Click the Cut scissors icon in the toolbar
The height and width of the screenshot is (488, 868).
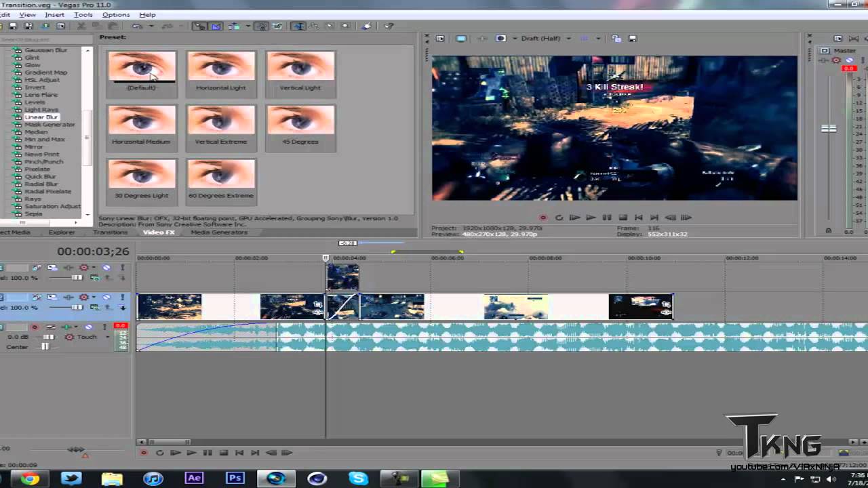(81, 26)
